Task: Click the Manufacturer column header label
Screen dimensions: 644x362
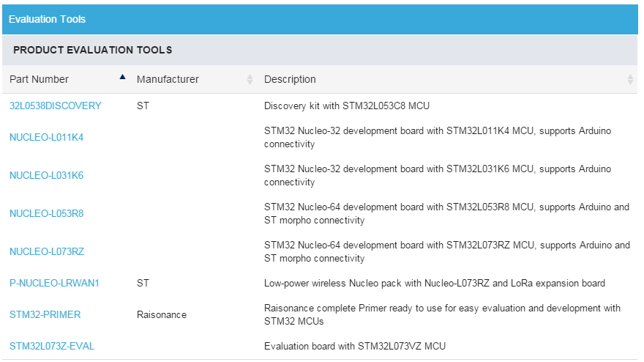Action: tap(168, 79)
